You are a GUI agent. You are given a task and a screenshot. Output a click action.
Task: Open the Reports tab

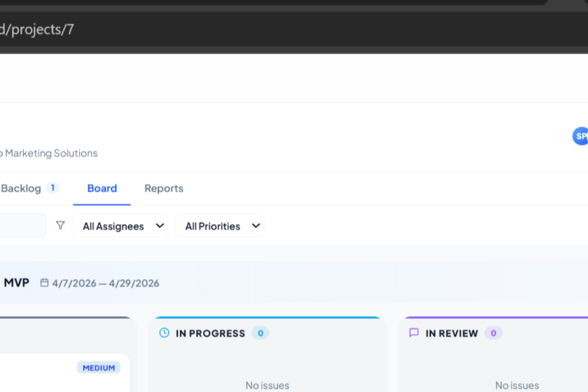[x=164, y=188]
